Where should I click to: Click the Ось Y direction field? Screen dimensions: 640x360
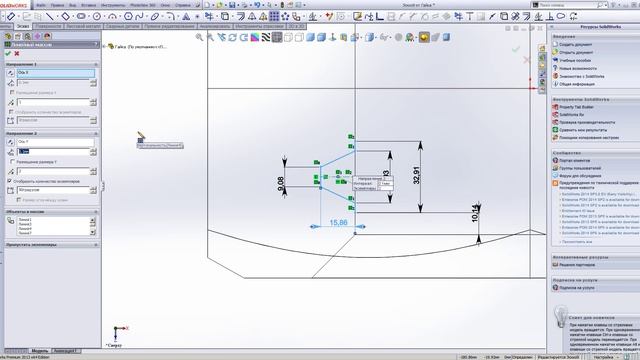click(56, 142)
